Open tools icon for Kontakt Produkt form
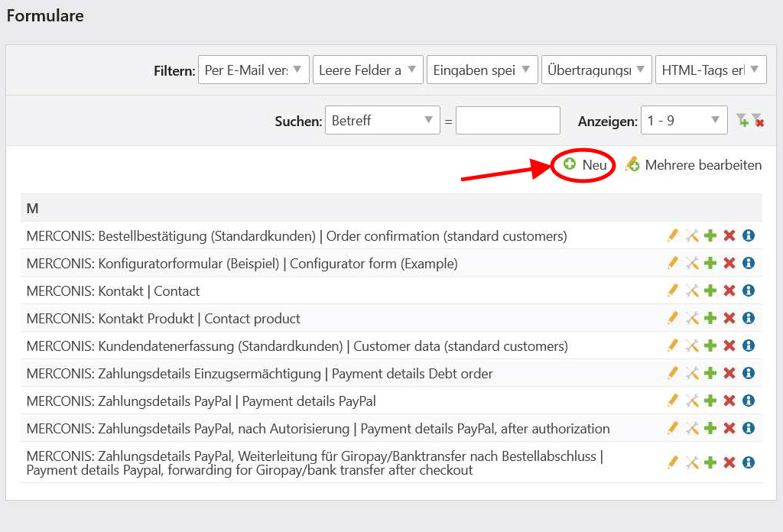 pyautogui.click(x=691, y=318)
